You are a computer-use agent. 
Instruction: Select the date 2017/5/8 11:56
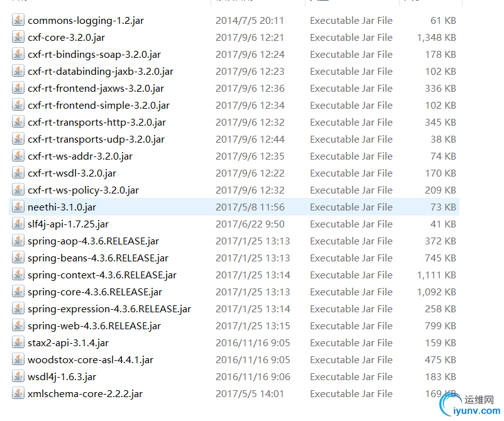click(x=250, y=207)
